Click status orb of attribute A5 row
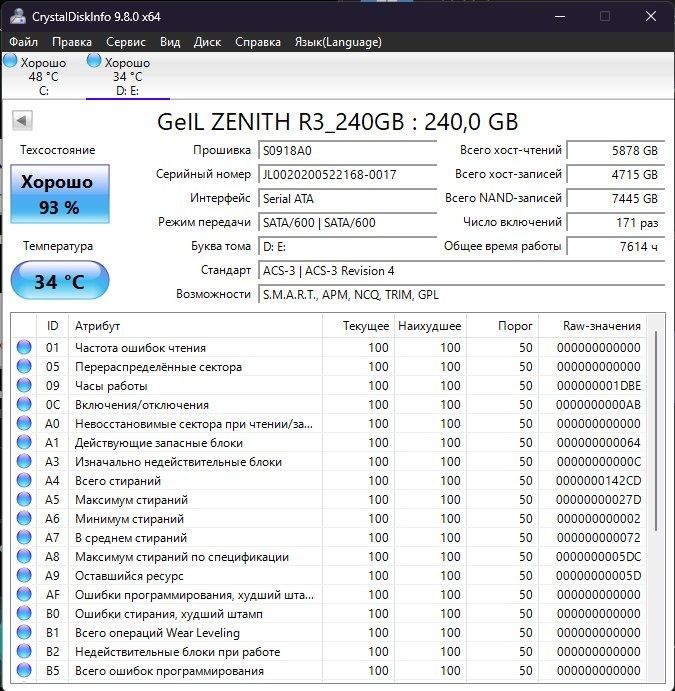Image resolution: width=675 pixels, height=691 pixels. [x=24, y=499]
